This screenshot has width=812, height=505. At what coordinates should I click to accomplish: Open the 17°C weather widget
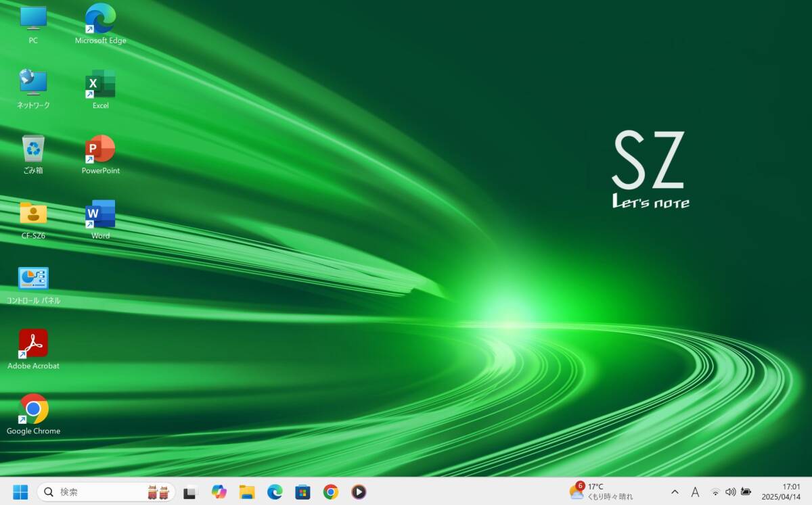pyautogui.click(x=601, y=491)
